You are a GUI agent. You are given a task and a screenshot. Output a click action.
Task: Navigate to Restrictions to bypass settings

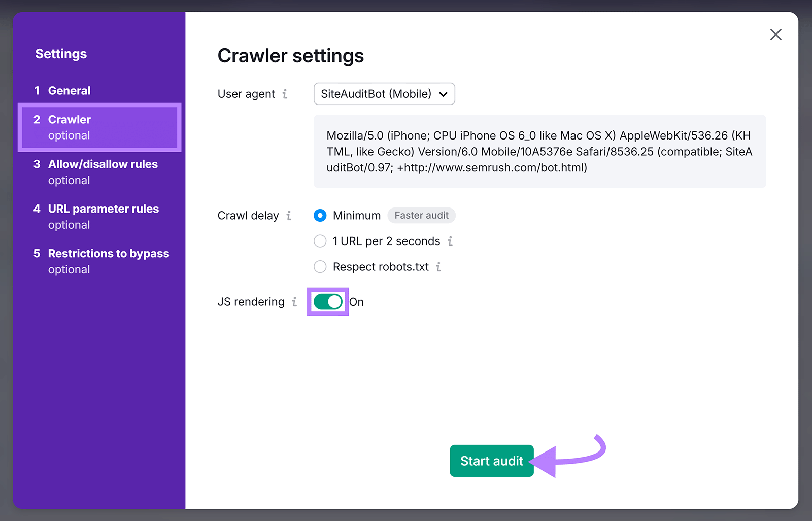(x=108, y=254)
